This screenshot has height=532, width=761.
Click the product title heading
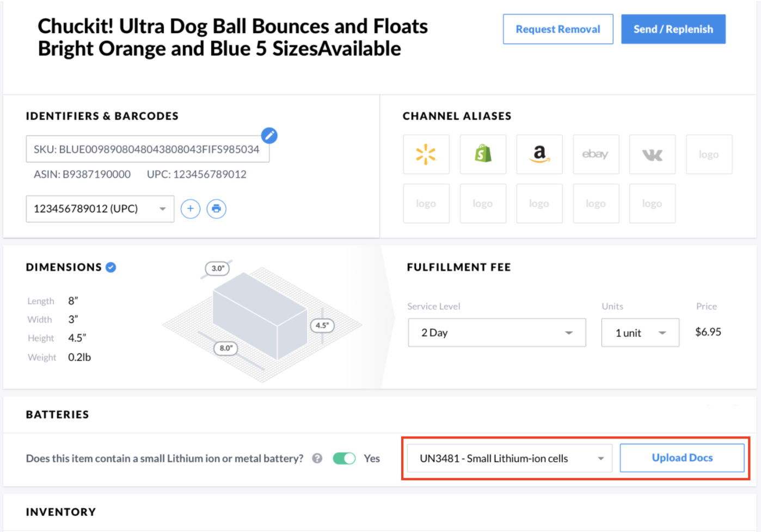click(x=233, y=38)
